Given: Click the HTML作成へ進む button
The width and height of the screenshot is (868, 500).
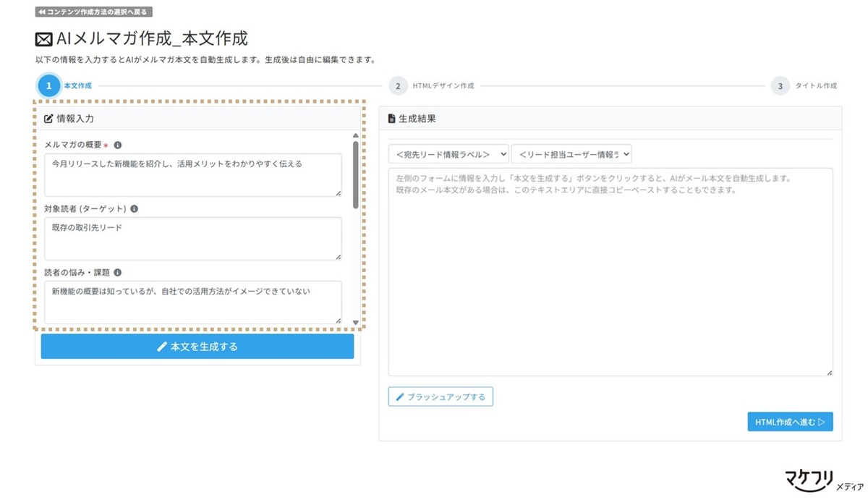Looking at the screenshot, I should click(x=788, y=421).
